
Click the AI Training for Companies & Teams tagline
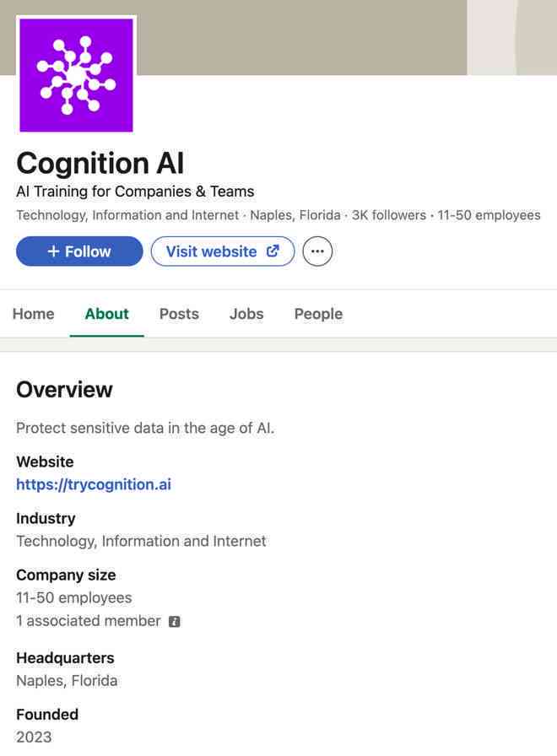[x=135, y=192]
